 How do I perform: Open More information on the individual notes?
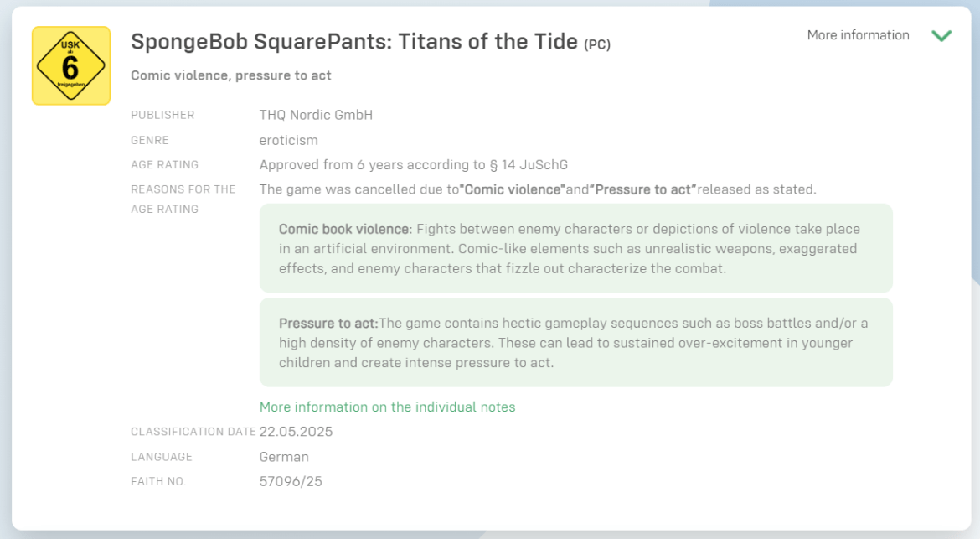coord(387,407)
